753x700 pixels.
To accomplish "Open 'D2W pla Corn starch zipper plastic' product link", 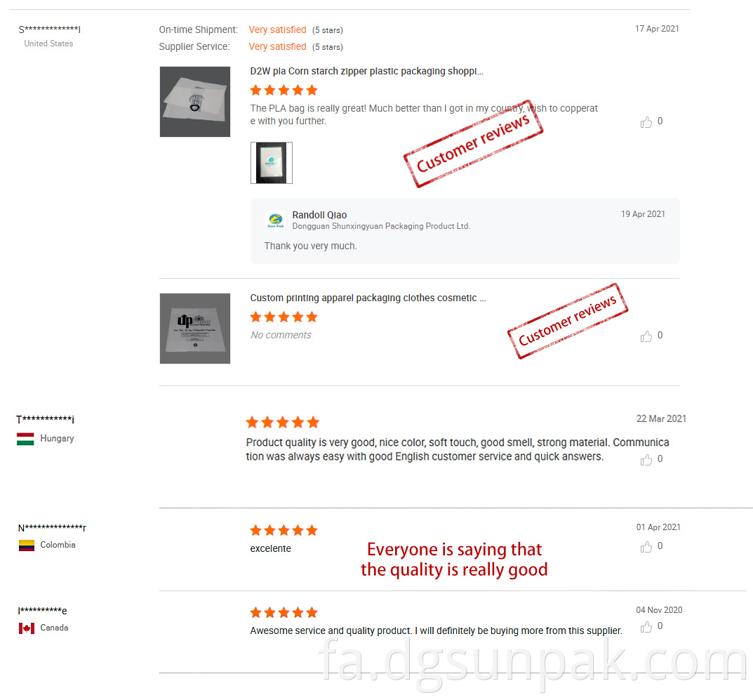I will pyautogui.click(x=366, y=71).
